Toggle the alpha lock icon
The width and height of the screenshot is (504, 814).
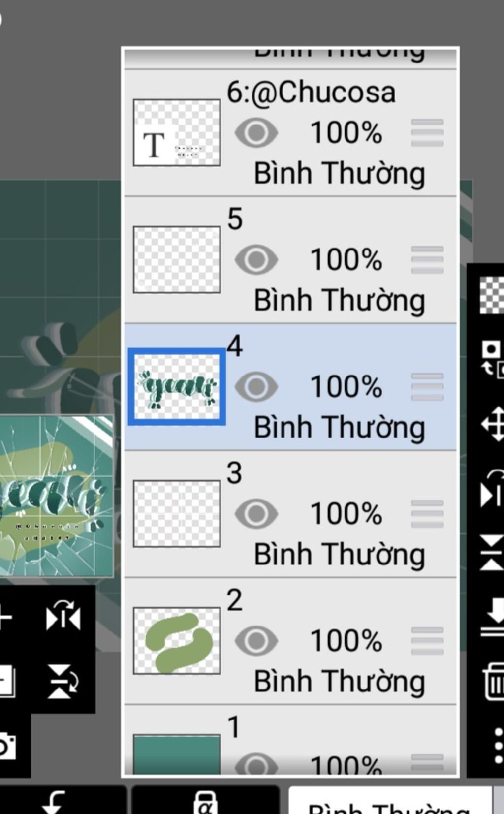click(x=205, y=802)
